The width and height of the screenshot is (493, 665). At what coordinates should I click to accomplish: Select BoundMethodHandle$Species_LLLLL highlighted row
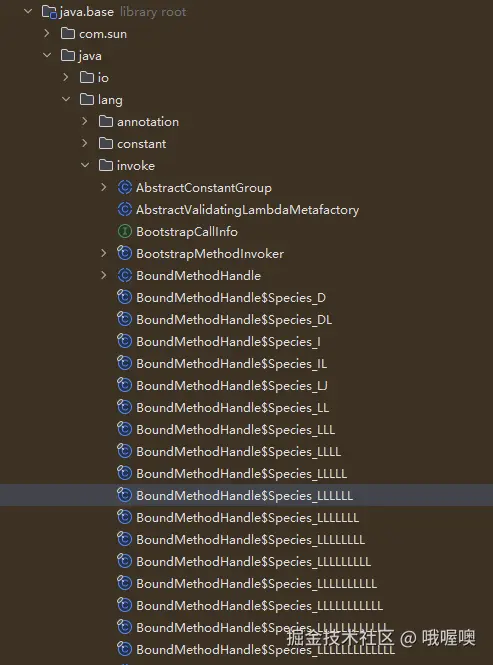[246, 495]
